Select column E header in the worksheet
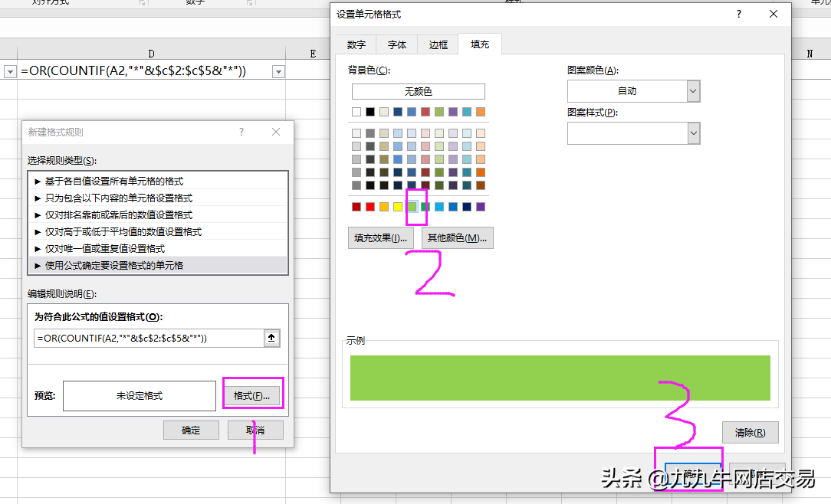Image resolution: width=831 pixels, height=504 pixels. (313, 54)
